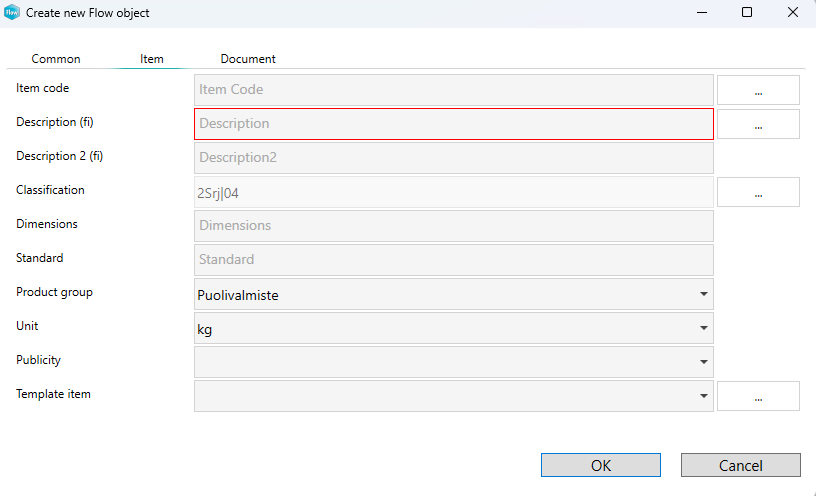Focus the Description (fi) input field
Viewport: 816px width, 496px height.
453,124
